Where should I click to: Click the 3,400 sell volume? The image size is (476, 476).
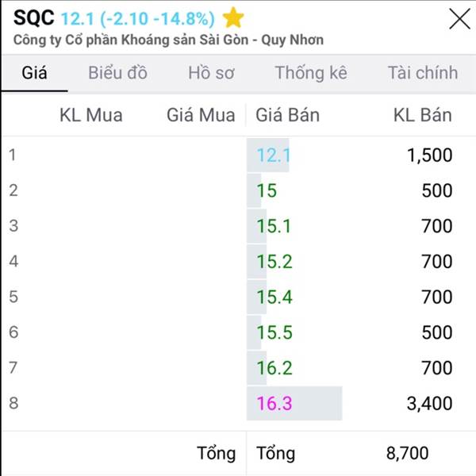429,404
